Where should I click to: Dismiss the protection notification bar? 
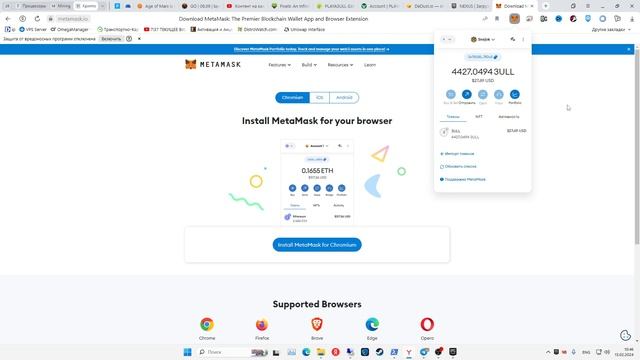pos(139,39)
